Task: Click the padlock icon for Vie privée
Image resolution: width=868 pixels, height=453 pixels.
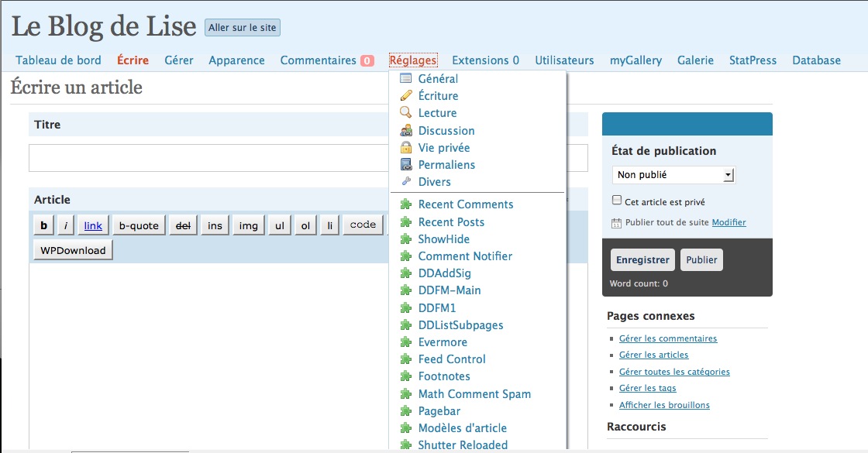Action: pos(405,147)
